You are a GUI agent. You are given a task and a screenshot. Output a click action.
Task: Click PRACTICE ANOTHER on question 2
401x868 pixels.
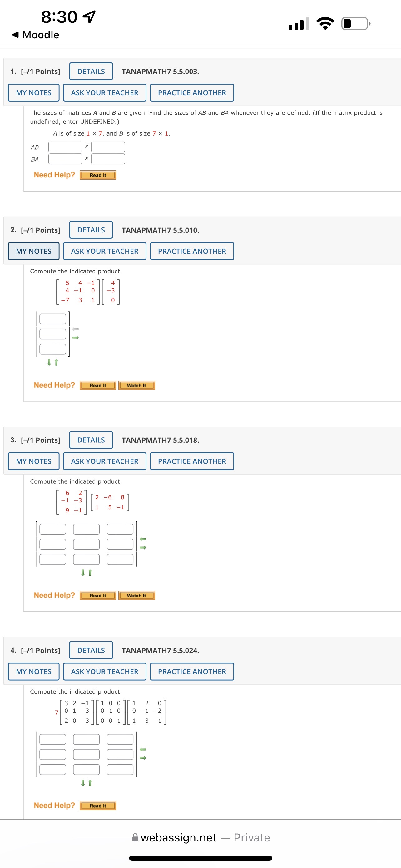click(x=192, y=251)
